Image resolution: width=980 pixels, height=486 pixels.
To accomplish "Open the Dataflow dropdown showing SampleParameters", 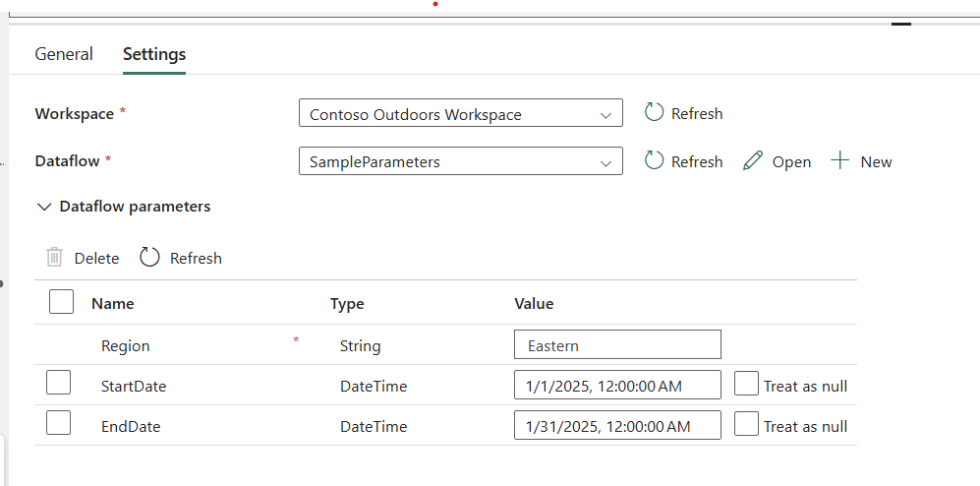I will coord(460,161).
